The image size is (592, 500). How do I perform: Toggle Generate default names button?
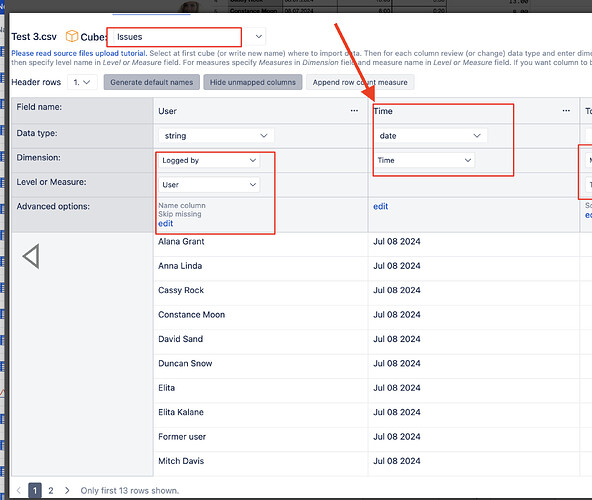pos(152,82)
